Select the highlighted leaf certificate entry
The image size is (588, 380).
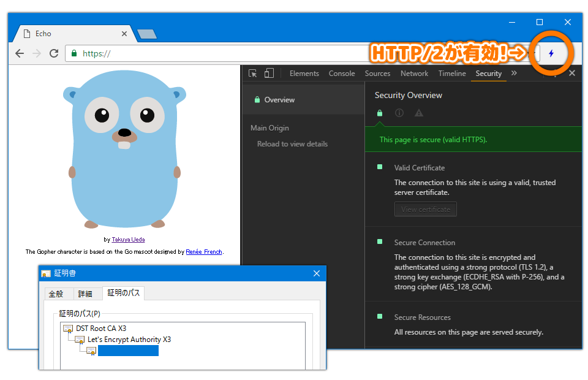coord(128,351)
